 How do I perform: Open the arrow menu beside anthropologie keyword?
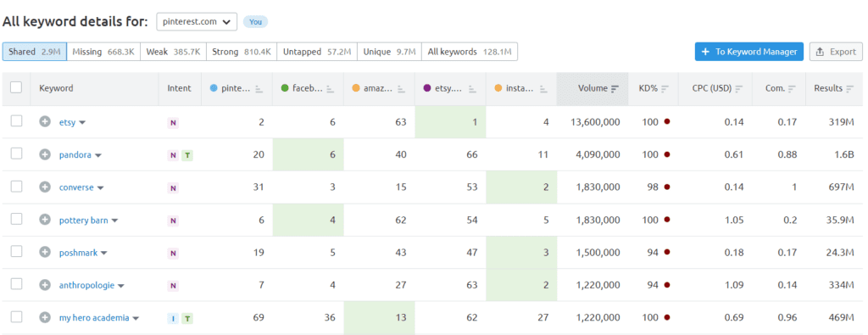(121, 287)
